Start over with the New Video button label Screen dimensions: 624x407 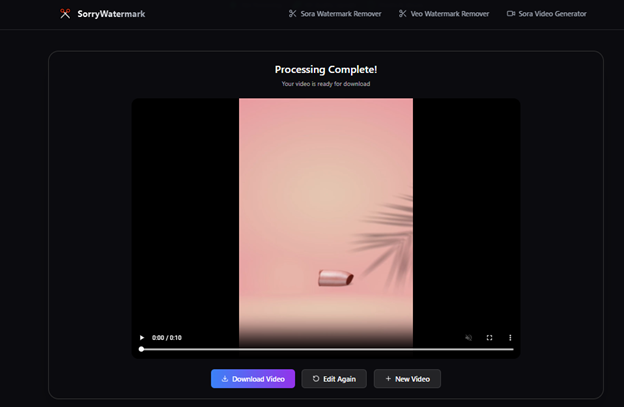click(x=413, y=379)
